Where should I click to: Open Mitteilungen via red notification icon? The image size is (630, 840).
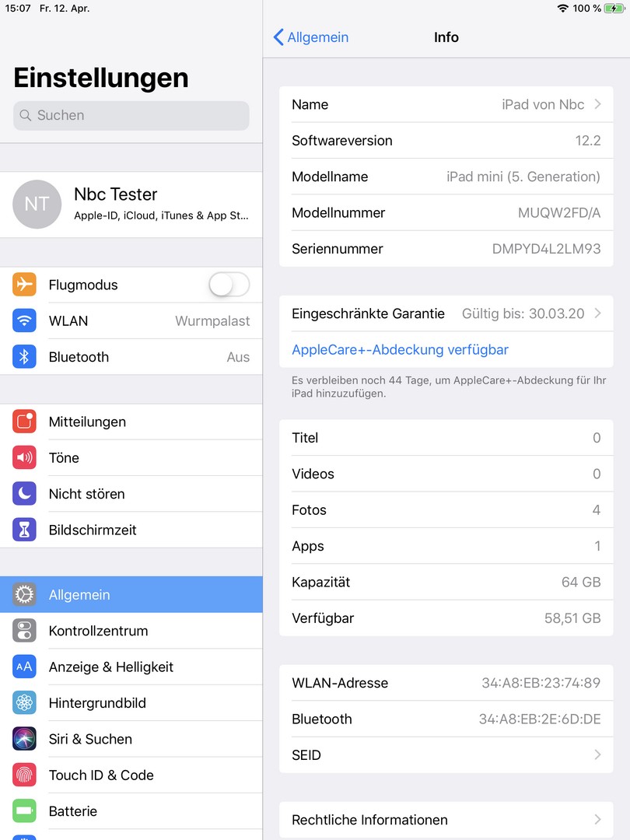pyautogui.click(x=24, y=422)
